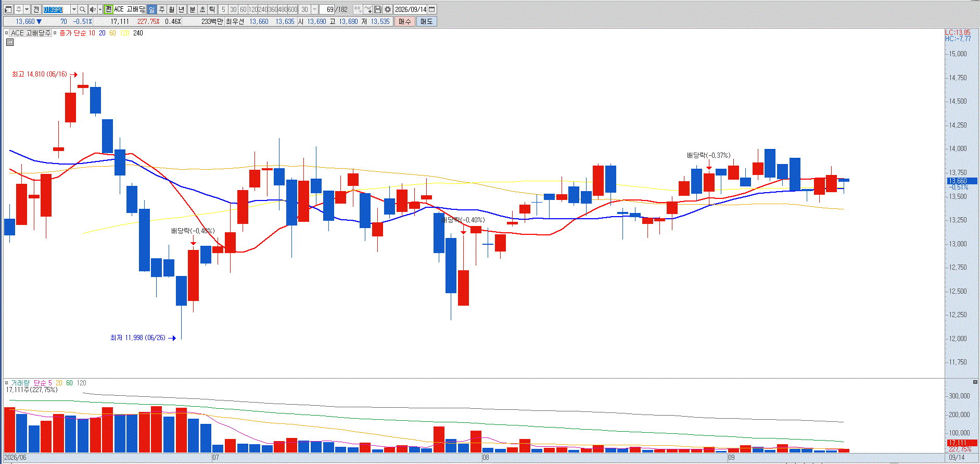Screen dimensions: 980x464
Task: Select the daily (일) chart period
Action: point(151,9)
